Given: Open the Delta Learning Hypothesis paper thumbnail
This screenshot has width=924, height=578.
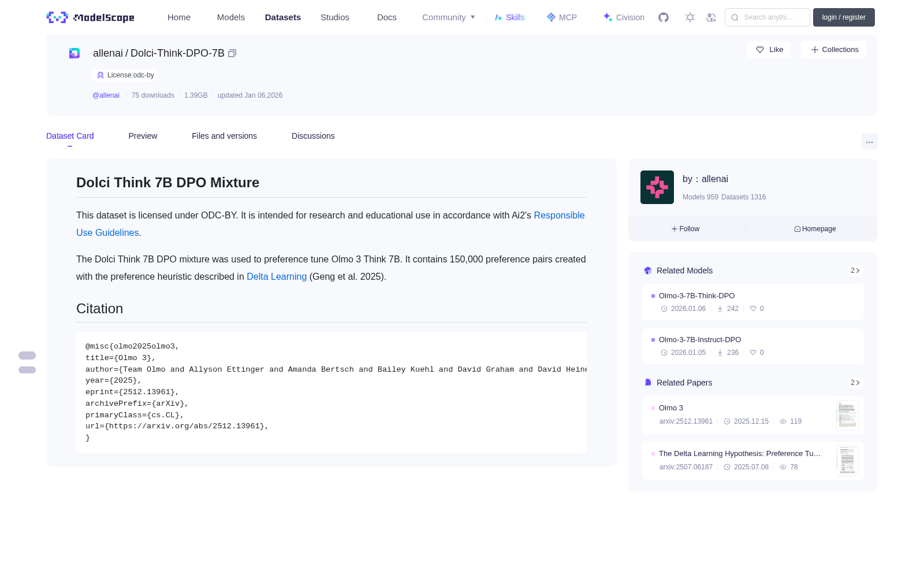Looking at the screenshot, I should click(x=847, y=461).
